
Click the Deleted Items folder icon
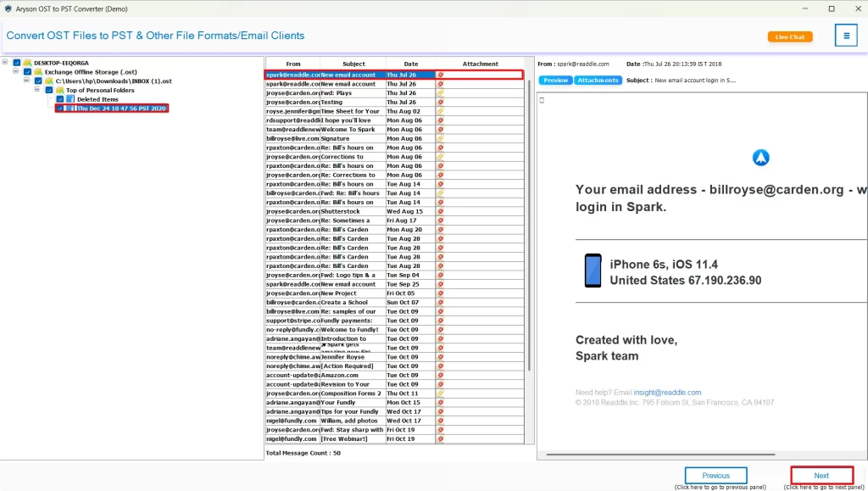click(x=70, y=99)
